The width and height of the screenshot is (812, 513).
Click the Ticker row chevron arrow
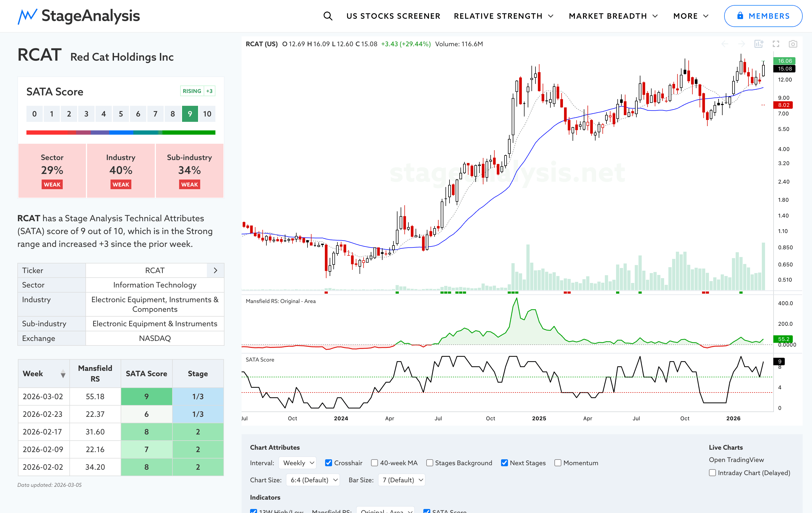pyautogui.click(x=215, y=270)
